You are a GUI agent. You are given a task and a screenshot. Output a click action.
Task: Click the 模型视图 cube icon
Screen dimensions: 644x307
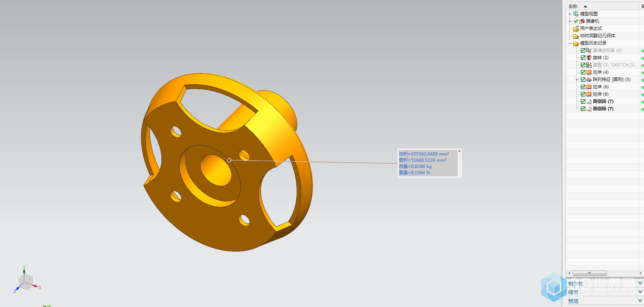pyautogui.click(x=576, y=14)
